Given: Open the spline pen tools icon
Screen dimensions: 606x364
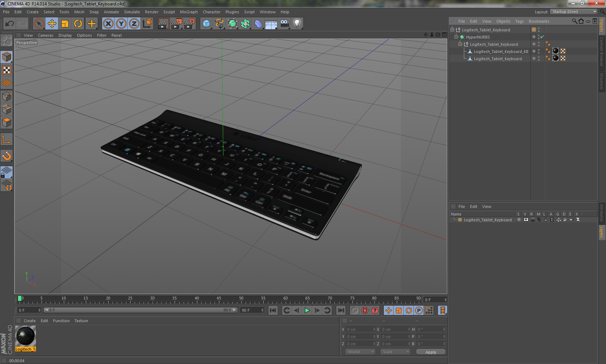Looking at the screenshot, I should pos(219,24).
